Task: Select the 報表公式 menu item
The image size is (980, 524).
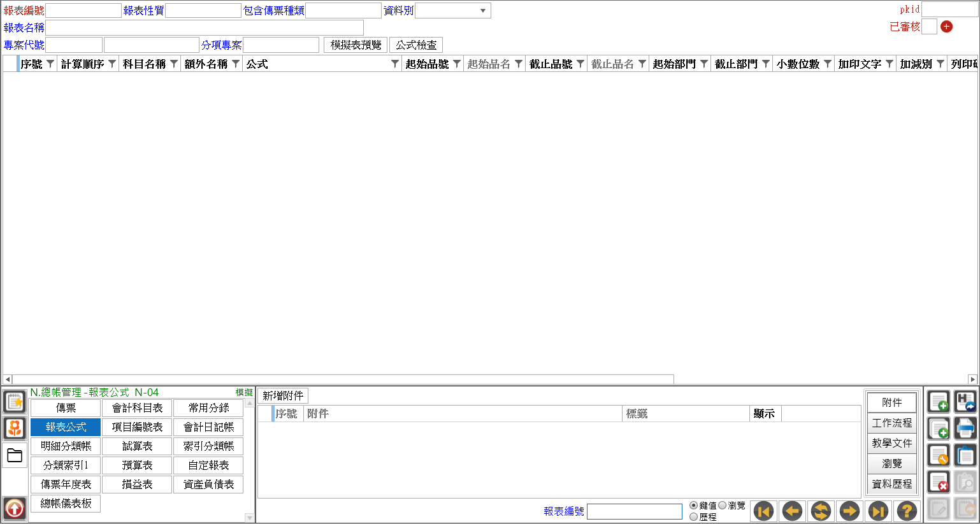Action: click(66, 427)
